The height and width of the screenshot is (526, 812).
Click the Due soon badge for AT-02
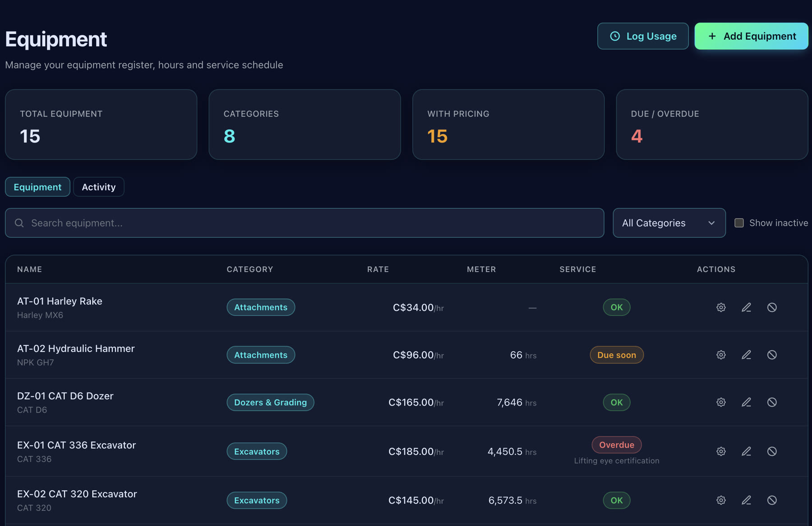617,355
